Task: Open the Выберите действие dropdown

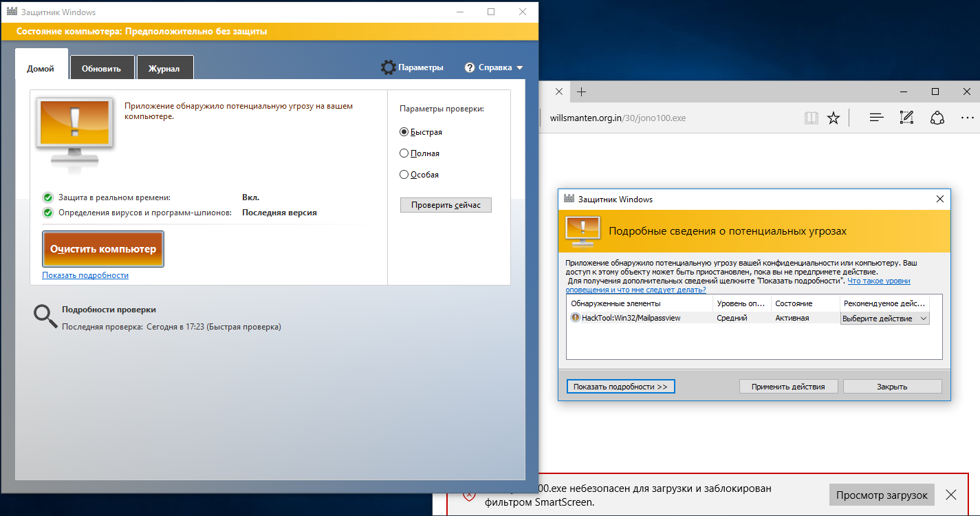Action: click(885, 319)
